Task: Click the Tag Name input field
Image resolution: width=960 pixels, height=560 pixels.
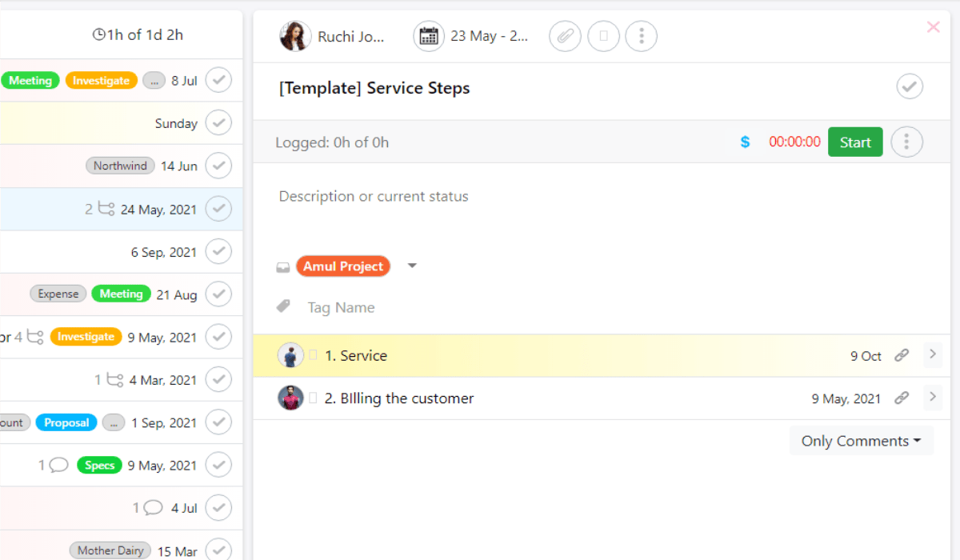Action: pyautogui.click(x=341, y=307)
